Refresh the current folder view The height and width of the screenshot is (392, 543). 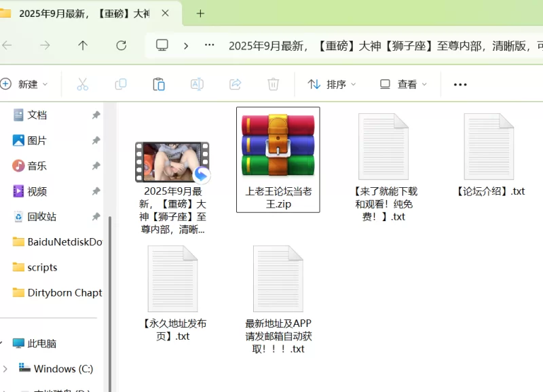(x=121, y=45)
